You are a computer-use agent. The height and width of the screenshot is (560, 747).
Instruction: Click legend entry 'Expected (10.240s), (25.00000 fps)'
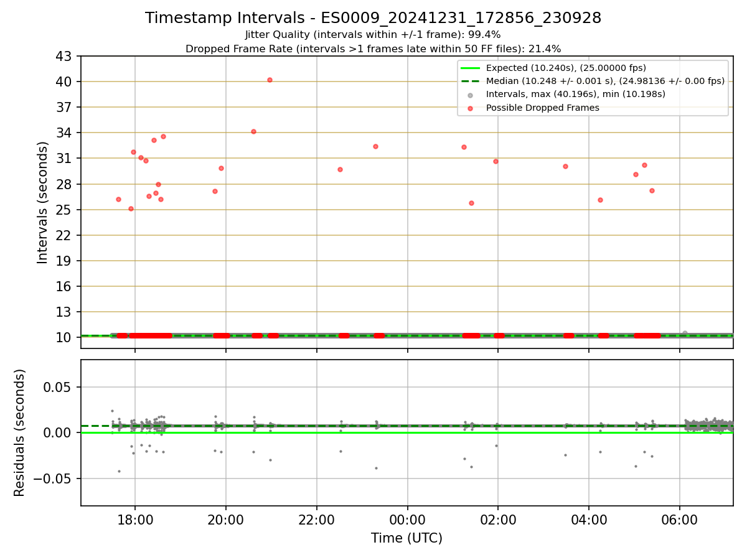[x=566, y=68]
